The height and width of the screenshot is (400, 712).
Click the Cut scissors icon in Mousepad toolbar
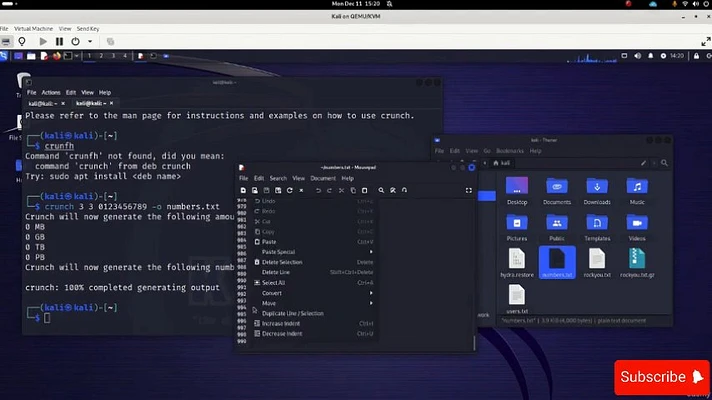pos(341,190)
